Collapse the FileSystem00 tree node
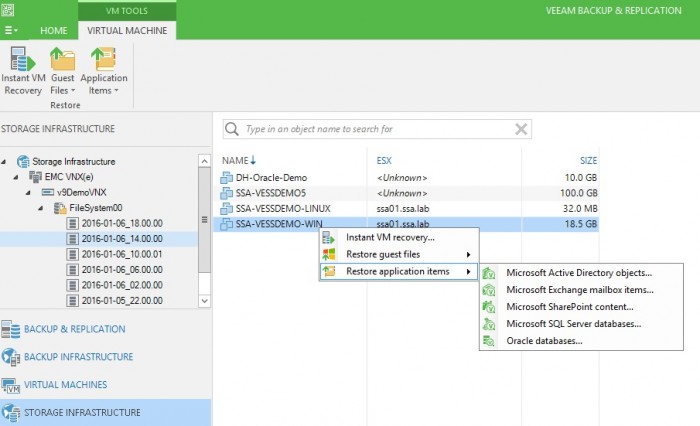 point(41,208)
